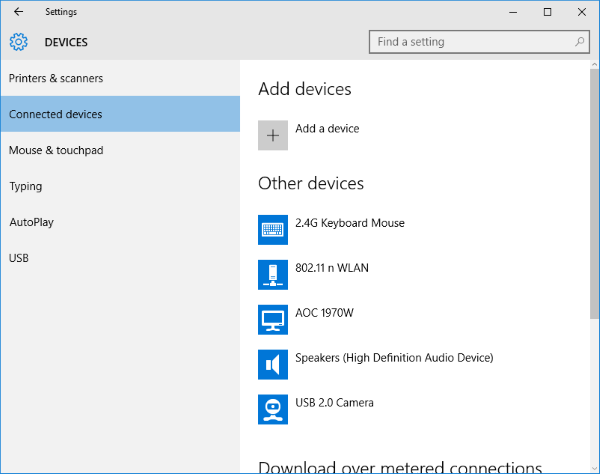Select the USB 2.0 Camera icon
Image resolution: width=600 pixels, height=474 pixels.
[x=273, y=410]
